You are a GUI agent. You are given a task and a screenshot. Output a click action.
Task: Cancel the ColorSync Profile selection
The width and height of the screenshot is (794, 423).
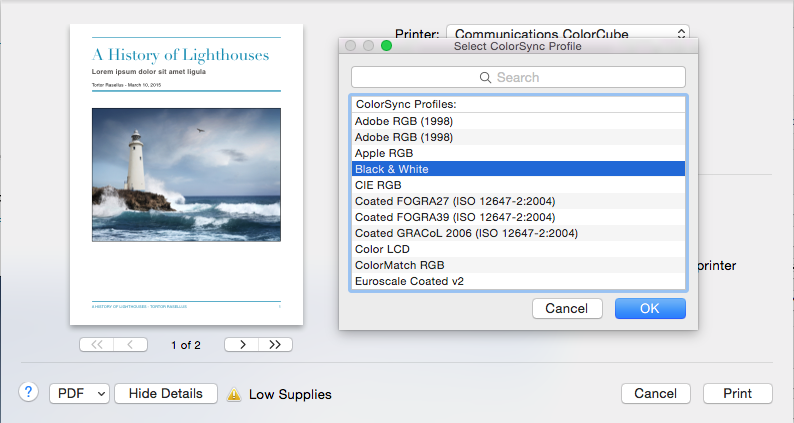[x=567, y=308]
